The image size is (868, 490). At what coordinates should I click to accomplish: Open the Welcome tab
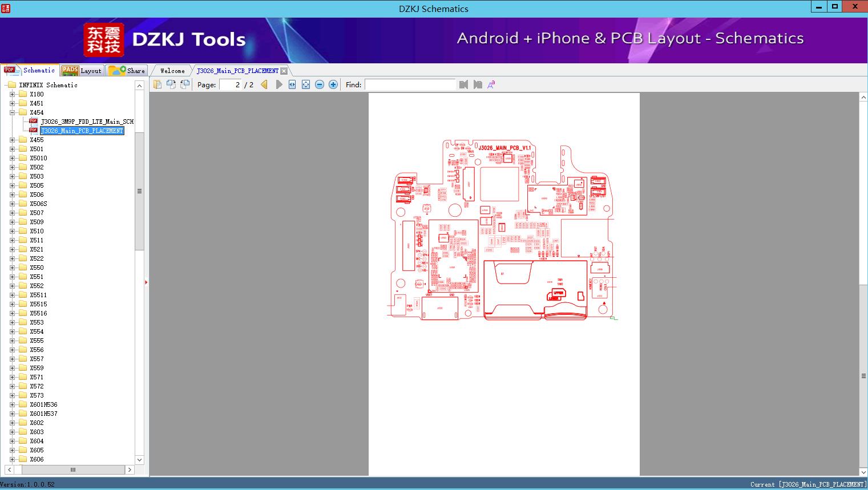coord(172,71)
